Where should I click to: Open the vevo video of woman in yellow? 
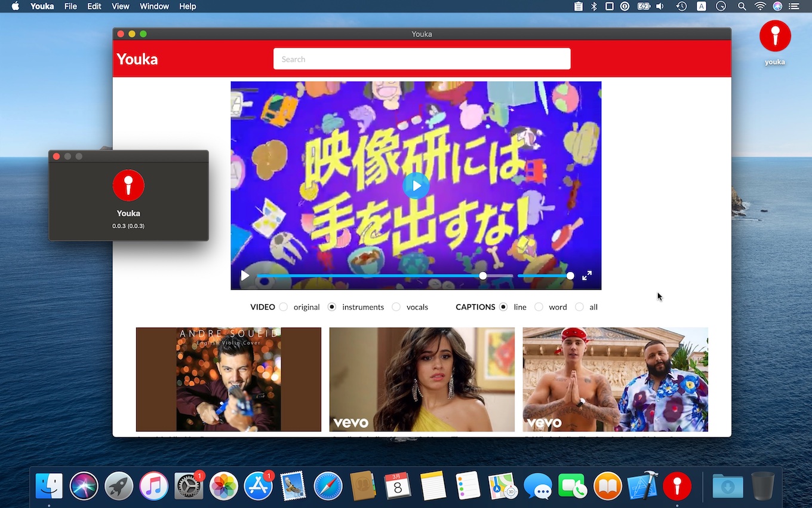[x=422, y=380]
